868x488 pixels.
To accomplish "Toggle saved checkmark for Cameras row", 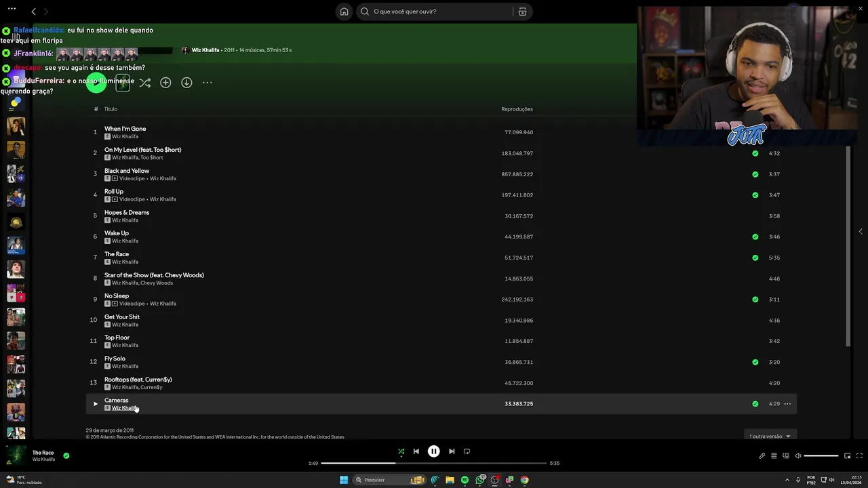I will [755, 404].
